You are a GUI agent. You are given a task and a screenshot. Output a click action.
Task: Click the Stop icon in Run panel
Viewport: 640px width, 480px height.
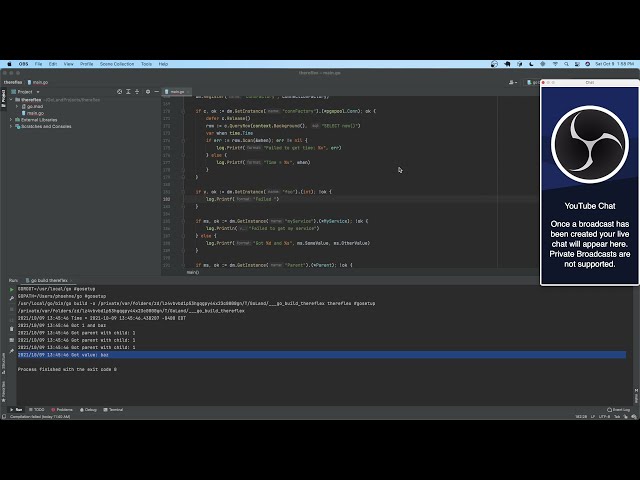(x=11, y=309)
